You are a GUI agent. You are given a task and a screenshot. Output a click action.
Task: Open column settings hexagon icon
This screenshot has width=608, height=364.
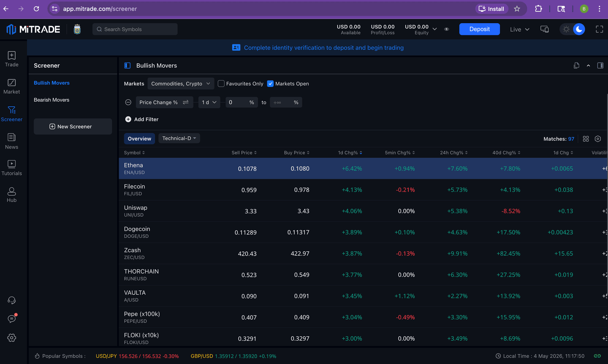[x=598, y=139]
